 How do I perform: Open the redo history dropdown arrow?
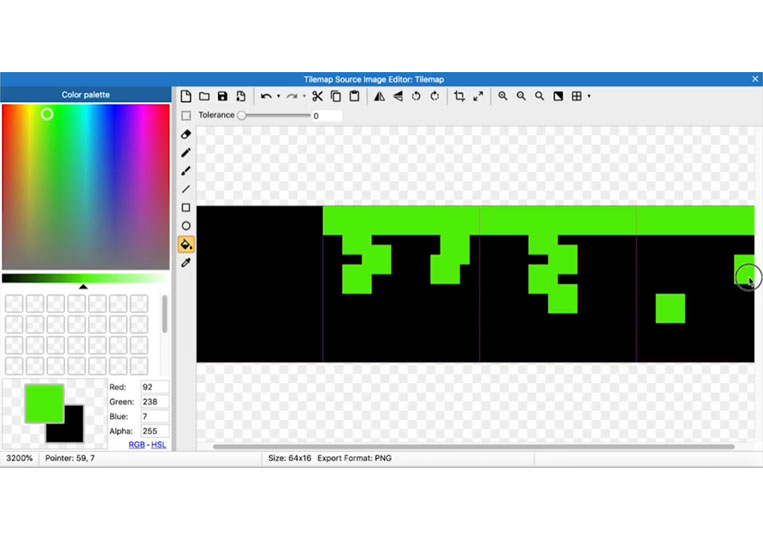304,96
